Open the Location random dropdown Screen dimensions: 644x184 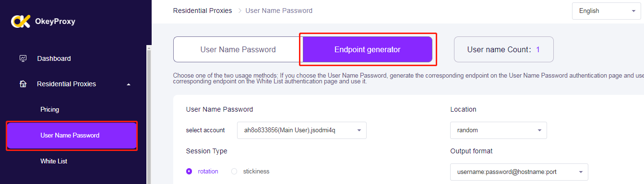click(x=499, y=130)
